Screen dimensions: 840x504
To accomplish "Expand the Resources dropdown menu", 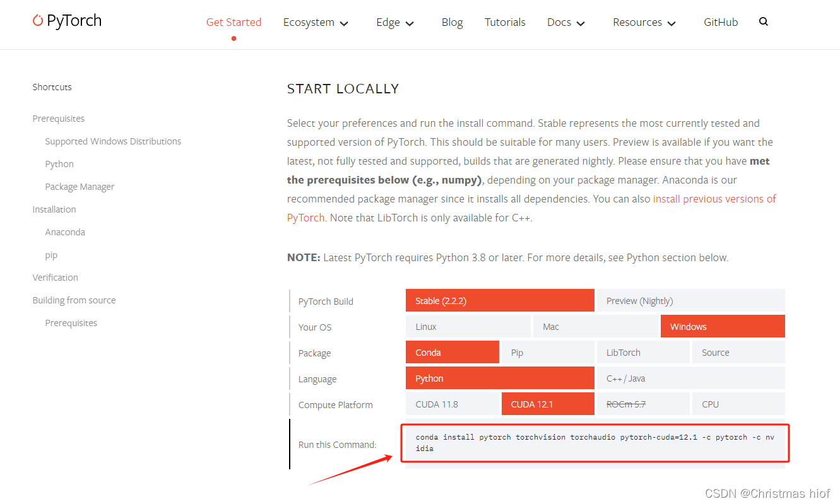I will tap(644, 22).
